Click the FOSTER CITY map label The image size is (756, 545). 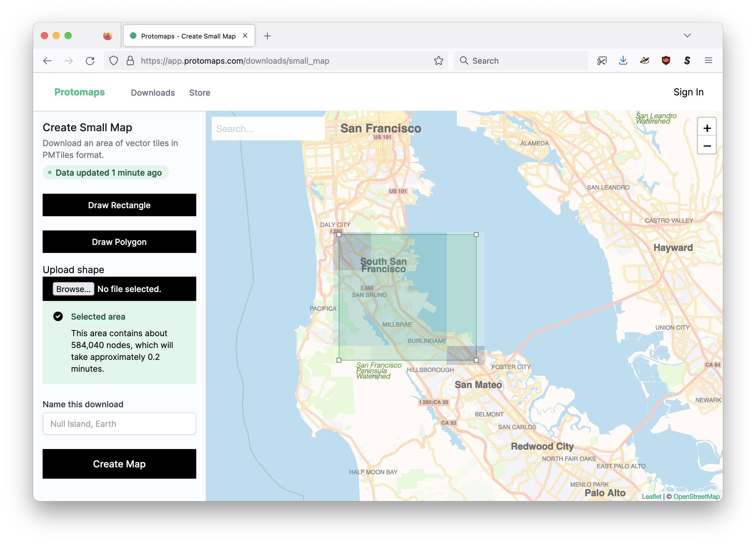point(511,367)
